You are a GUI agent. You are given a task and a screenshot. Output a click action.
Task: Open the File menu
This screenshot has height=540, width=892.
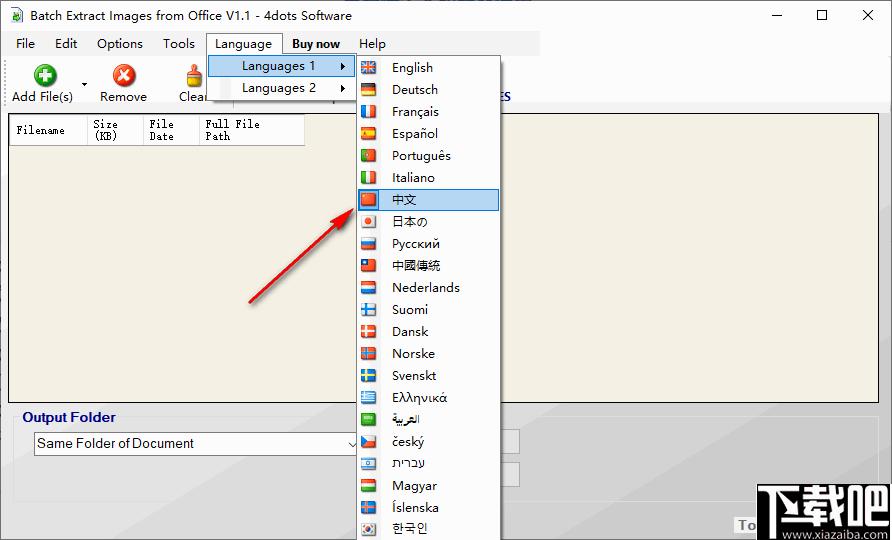coord(26,44)
